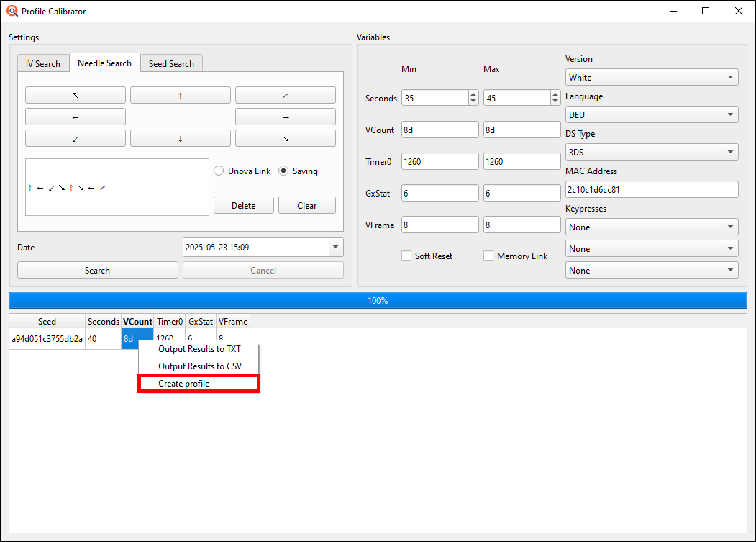The height and width of the screenshot is (542, 756).
Task: Click the Delete button
Action: [243, 206]
